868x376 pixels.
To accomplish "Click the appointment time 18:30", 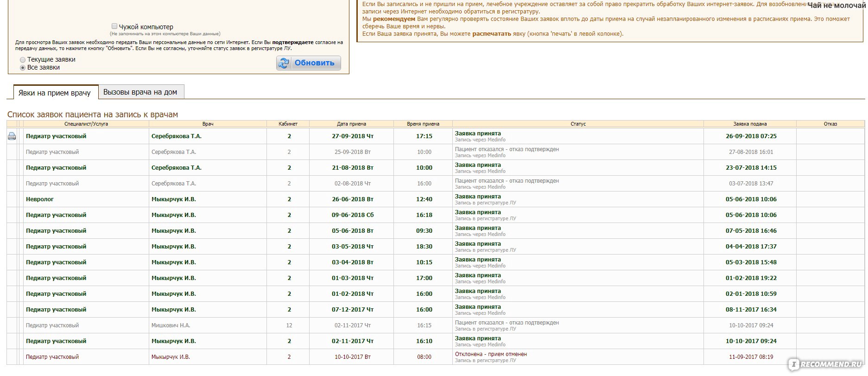I will pos(424,247).
